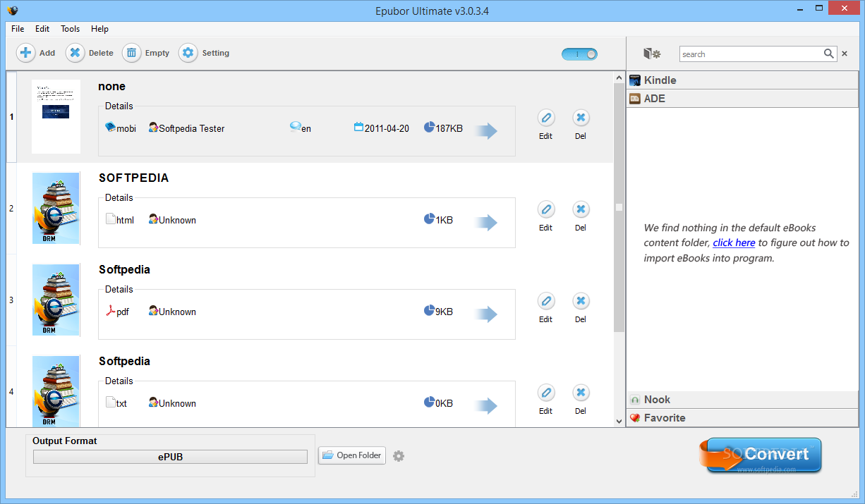865x504 pixels.
Task: Open Setting gear in toolbar
Action: [188, 53]
